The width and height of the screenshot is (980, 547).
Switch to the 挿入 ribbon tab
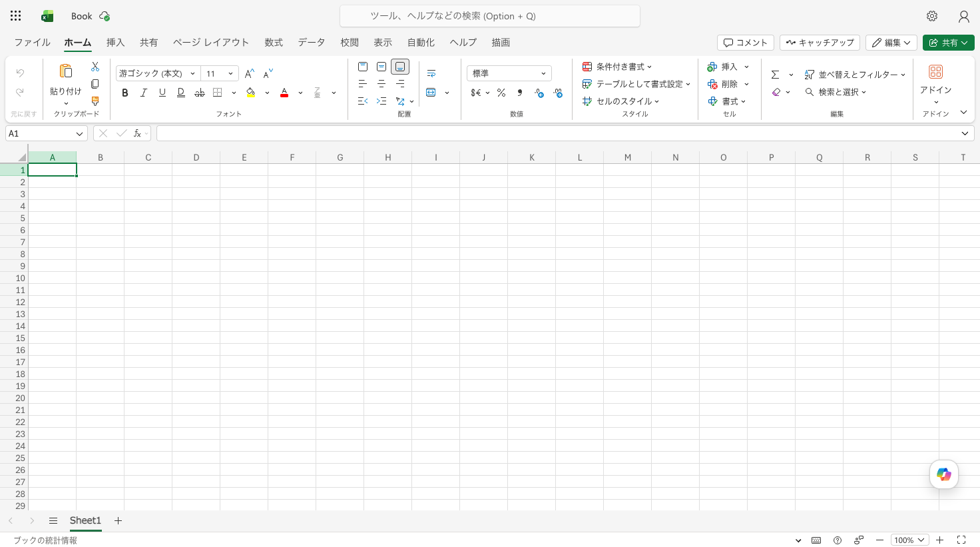115,42
